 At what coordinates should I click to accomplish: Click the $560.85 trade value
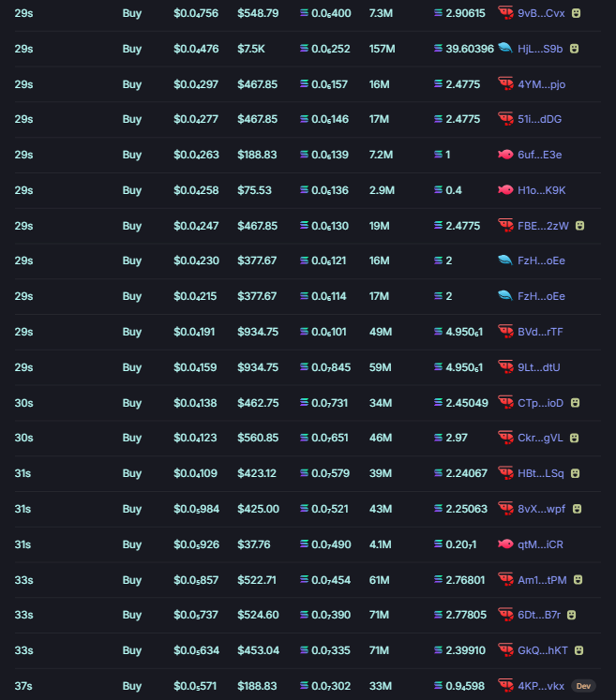258,438
